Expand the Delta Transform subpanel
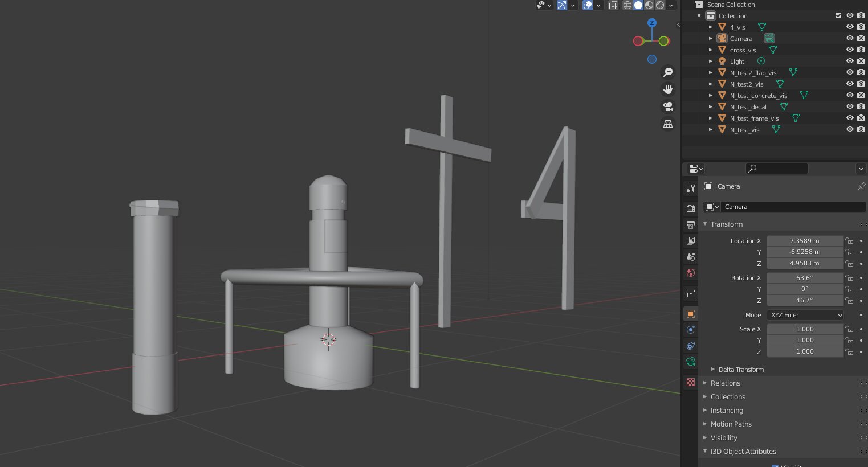This screenshot has width=868, height=467. [x=712, y=370]
